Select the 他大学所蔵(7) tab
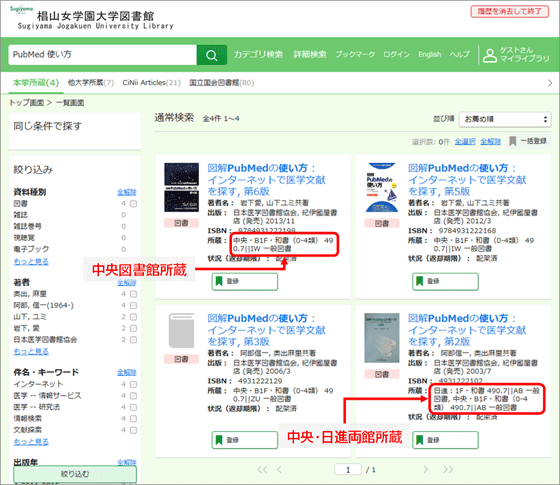Screen dimensions: 560x485 (91, 82)
